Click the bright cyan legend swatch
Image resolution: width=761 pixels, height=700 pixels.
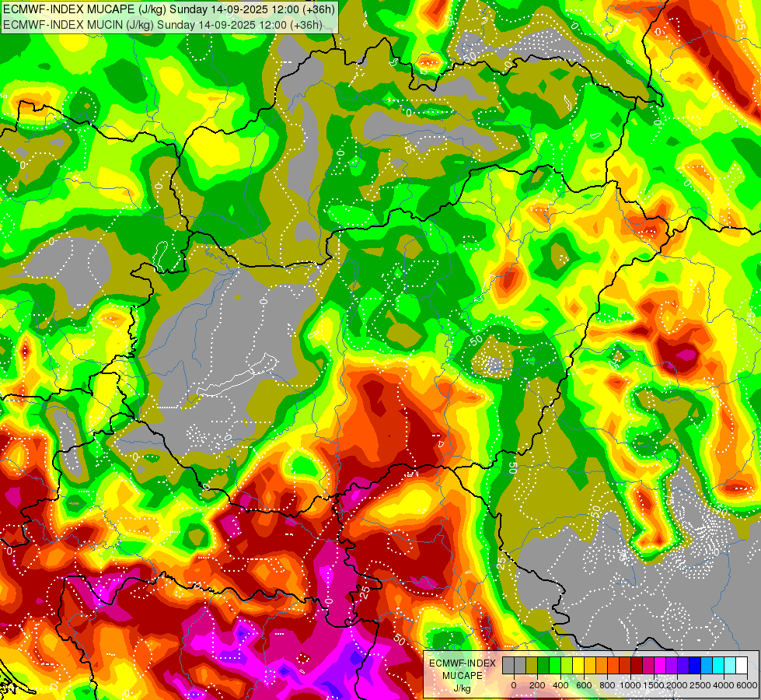719,665
